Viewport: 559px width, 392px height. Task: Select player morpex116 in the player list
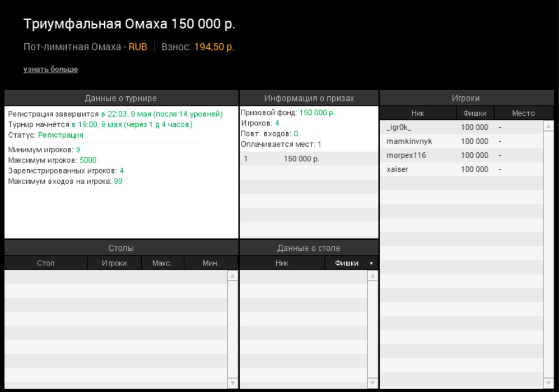pyautogui.click(x=406, y=156)
